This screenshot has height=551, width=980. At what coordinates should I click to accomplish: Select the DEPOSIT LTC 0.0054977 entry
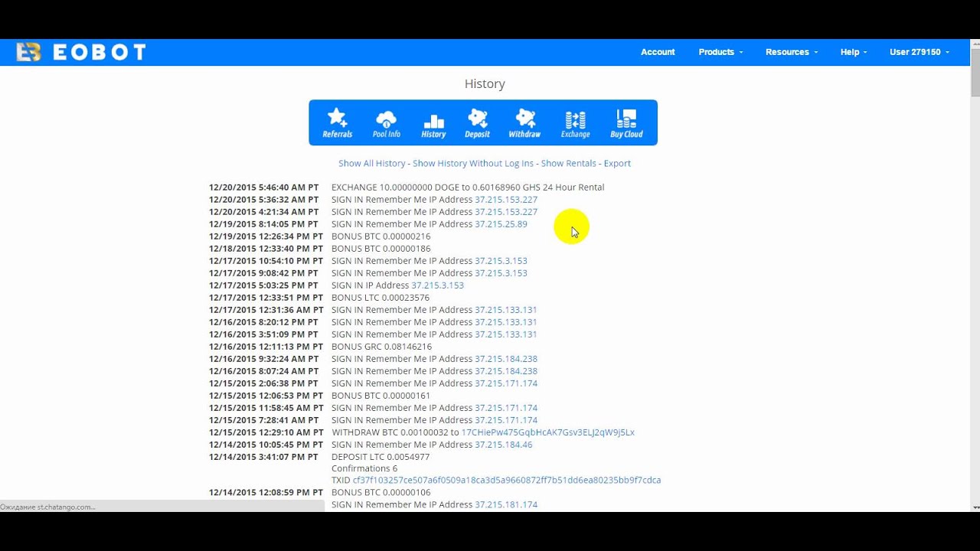pyautogui.click(x=381, y=457)
